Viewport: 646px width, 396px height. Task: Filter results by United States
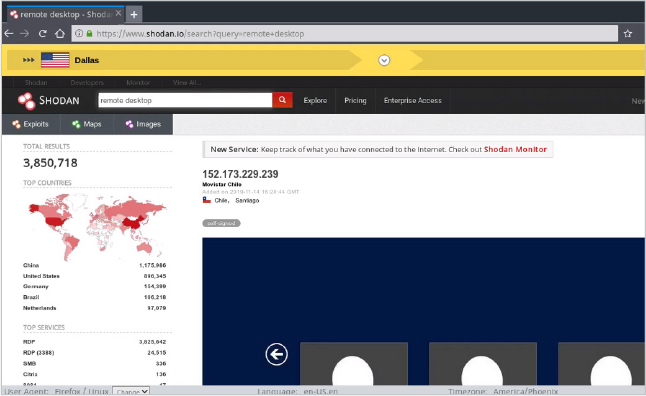(41, 276)
